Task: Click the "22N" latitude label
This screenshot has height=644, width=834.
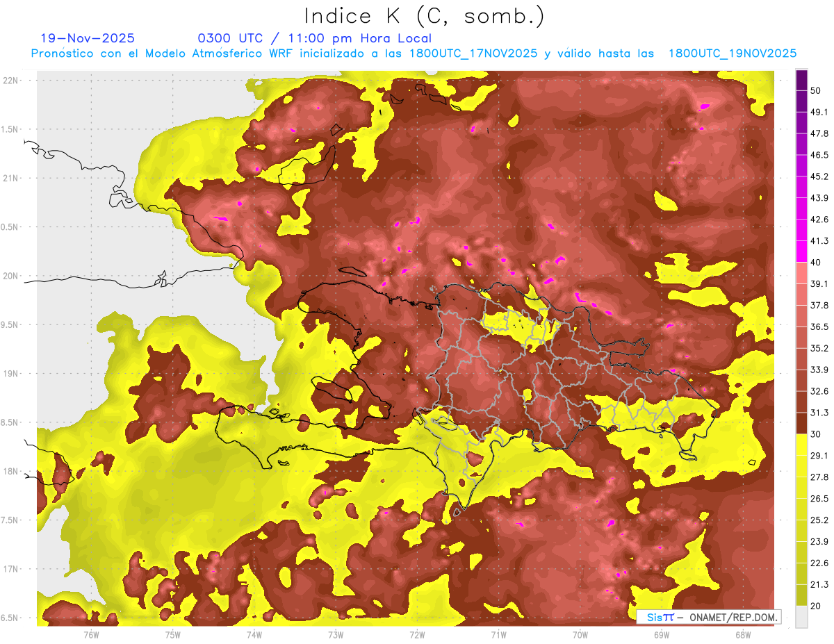Action: pyautogui.click(x=10, y=80)
